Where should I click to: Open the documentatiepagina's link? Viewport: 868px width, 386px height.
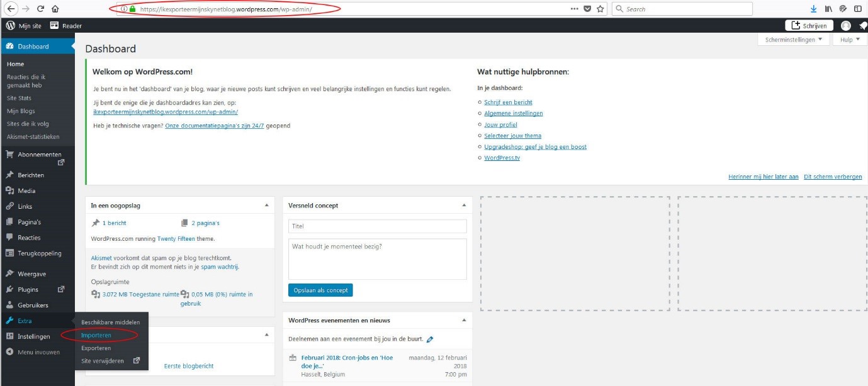tap(215, 126)
